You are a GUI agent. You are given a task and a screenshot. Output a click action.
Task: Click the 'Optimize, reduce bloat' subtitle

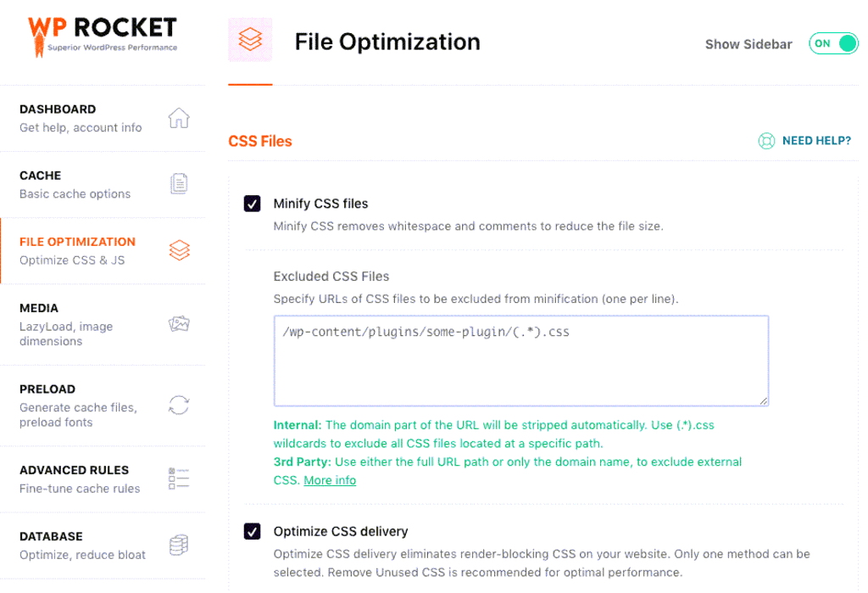(x=82, y=555)
